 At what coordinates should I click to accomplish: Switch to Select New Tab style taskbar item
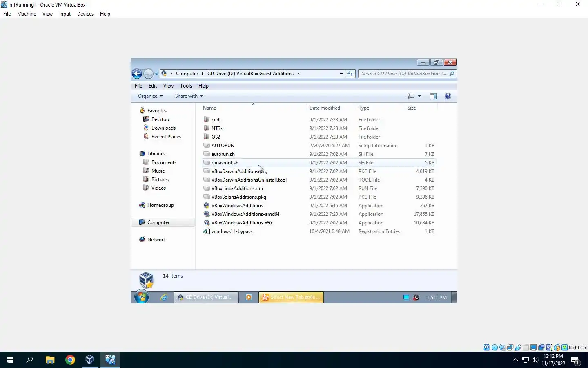(291, 297)
